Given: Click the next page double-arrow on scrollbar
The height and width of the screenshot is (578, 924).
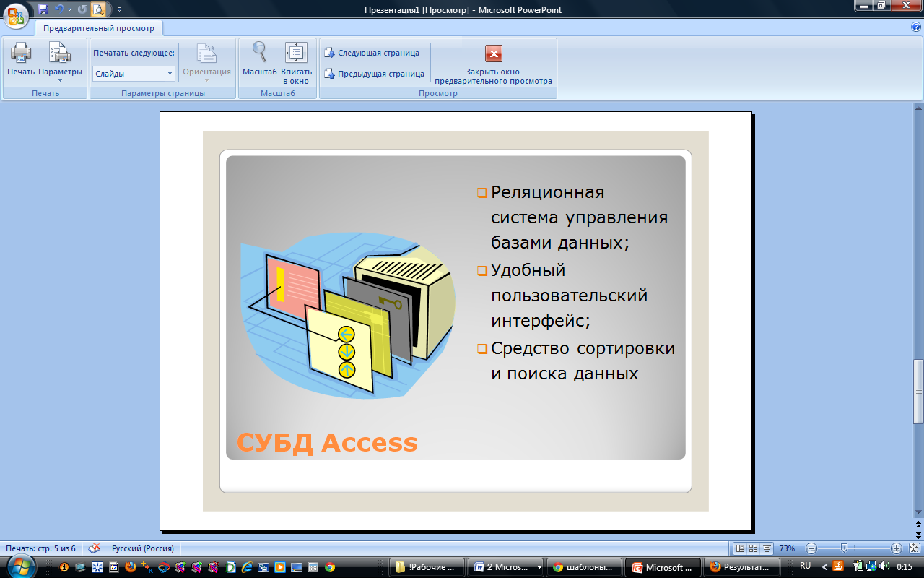Looking at the screenshot, I should point(918,535).
